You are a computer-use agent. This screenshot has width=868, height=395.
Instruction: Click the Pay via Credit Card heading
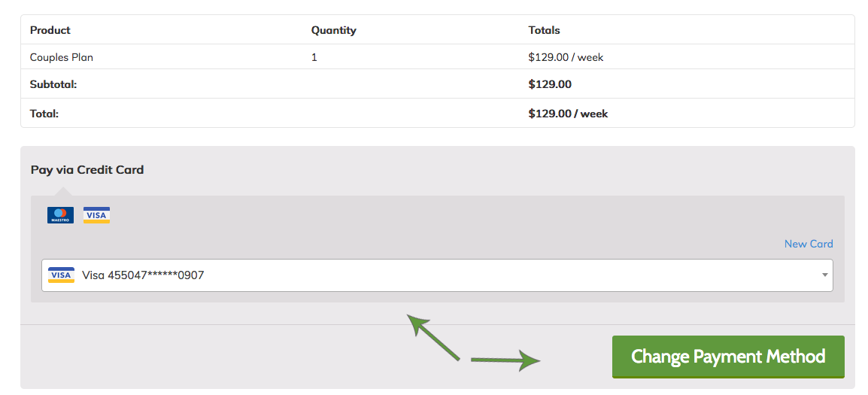[x=87, y=169]
